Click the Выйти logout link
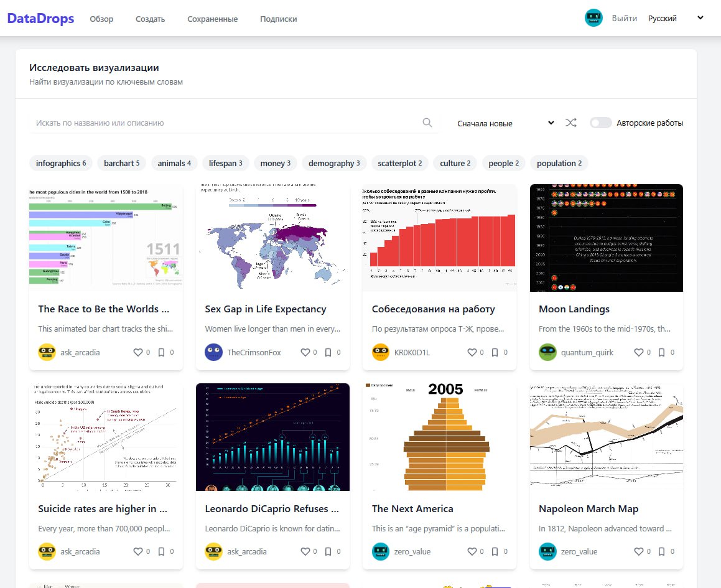 (x=625, y=18)
